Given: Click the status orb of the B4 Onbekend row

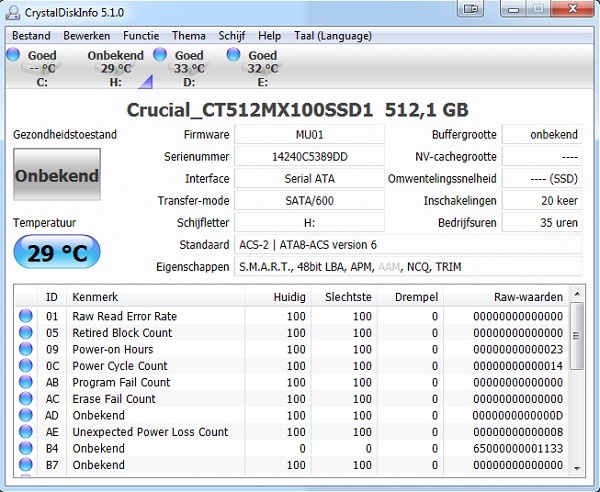Looking at the screenshot, I should pos(26,448).
